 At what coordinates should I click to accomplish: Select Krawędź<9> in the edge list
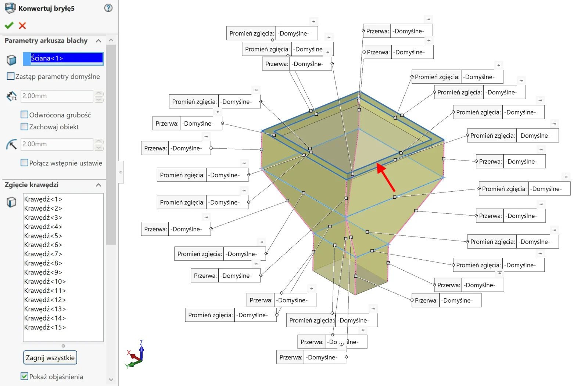pos(43,272)
